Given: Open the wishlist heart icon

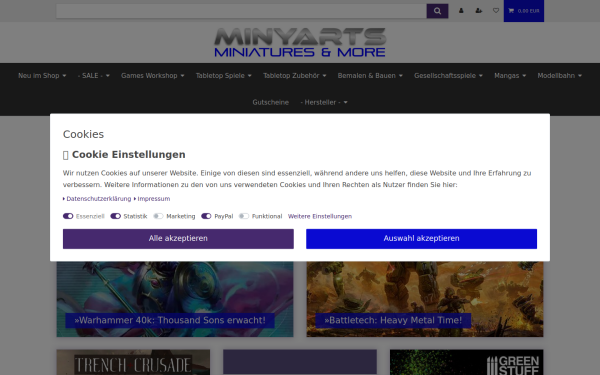Looking at the screenshot, I should pyautogui.click(x=496, y=11).
